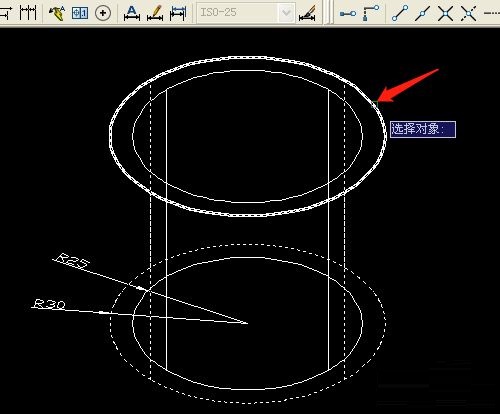Enable Snap to Intersection icon
Screen dimensions: 500x414
445,13
